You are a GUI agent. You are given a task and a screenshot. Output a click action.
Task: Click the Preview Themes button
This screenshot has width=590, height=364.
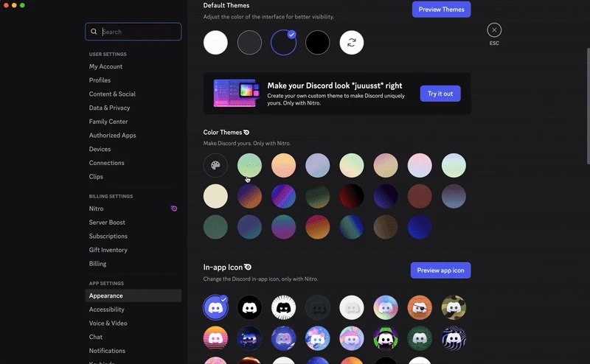tap(441, 10)
